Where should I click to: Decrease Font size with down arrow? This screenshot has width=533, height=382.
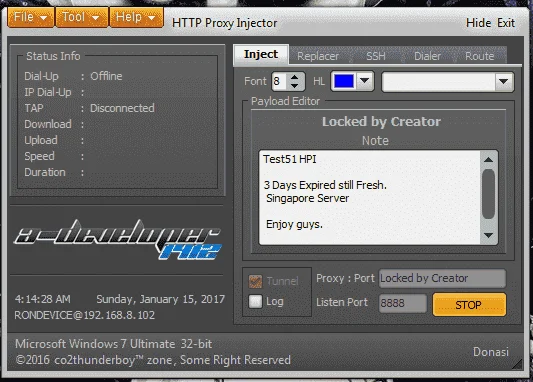click(294, 86)
